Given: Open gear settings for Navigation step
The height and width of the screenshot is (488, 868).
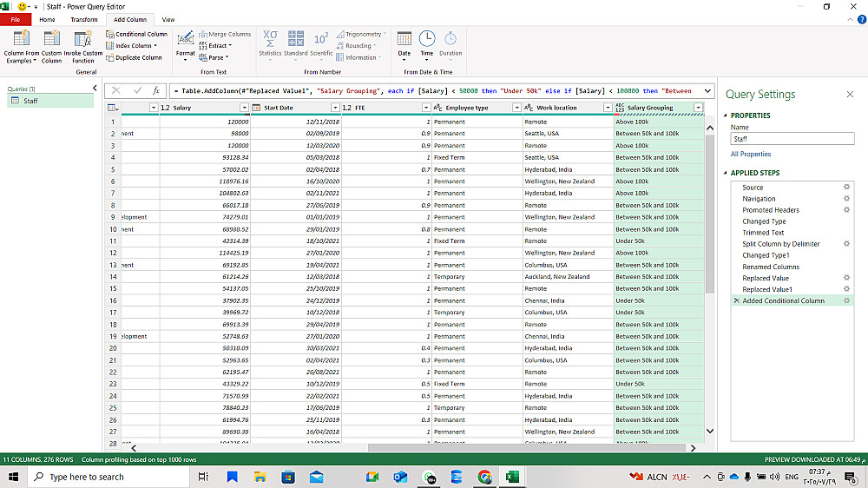Looking at the screenshot, I should [846, 198].
